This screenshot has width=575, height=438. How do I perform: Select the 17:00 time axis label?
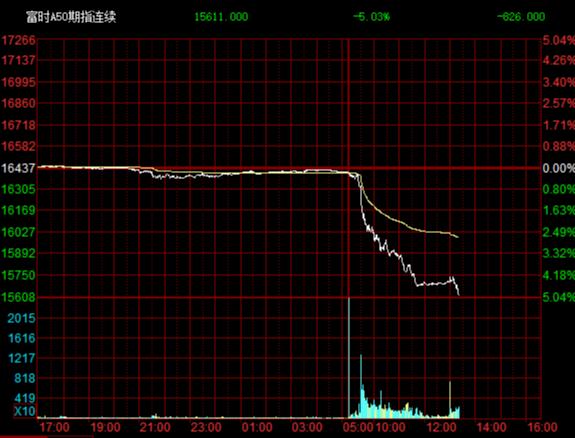coord(55,427)
